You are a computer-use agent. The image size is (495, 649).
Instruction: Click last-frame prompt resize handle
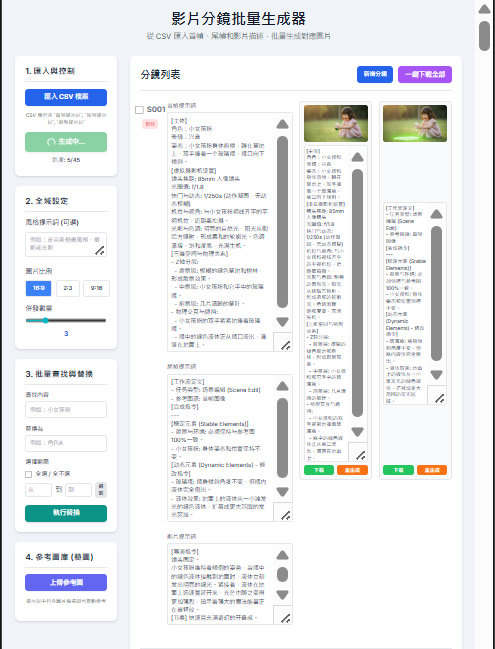pos(286,516)
